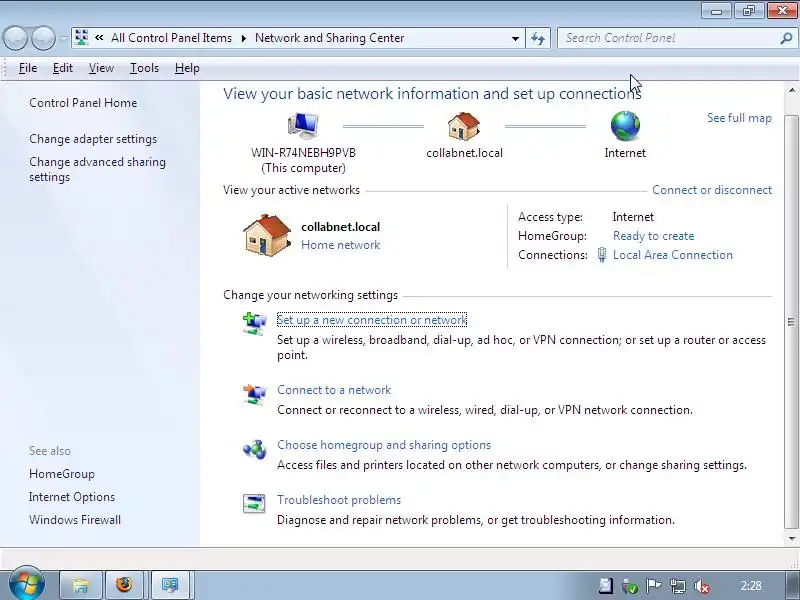
Task: Click All Control Panel Items breadcrumb
Action: coord(171,38)
